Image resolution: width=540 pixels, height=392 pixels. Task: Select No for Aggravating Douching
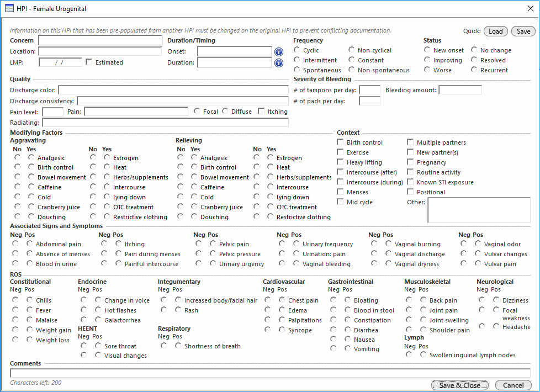click(x=17, y=216)
